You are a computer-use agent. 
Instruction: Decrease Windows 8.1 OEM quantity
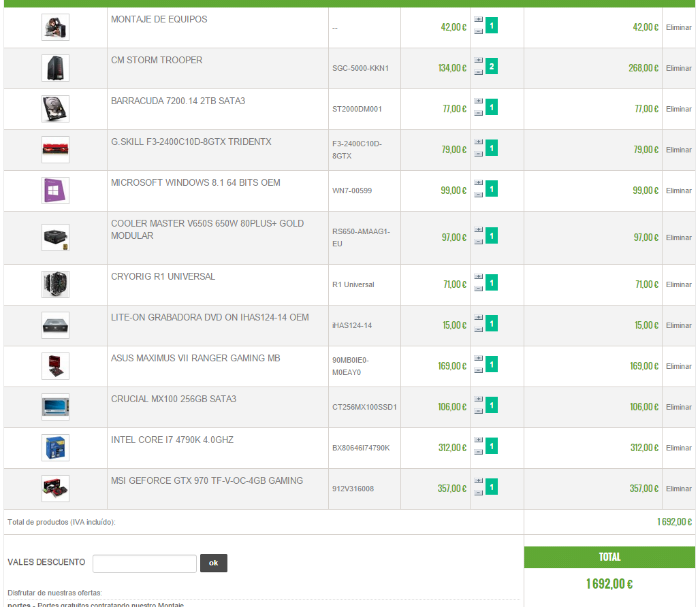(x=478, y=195)
